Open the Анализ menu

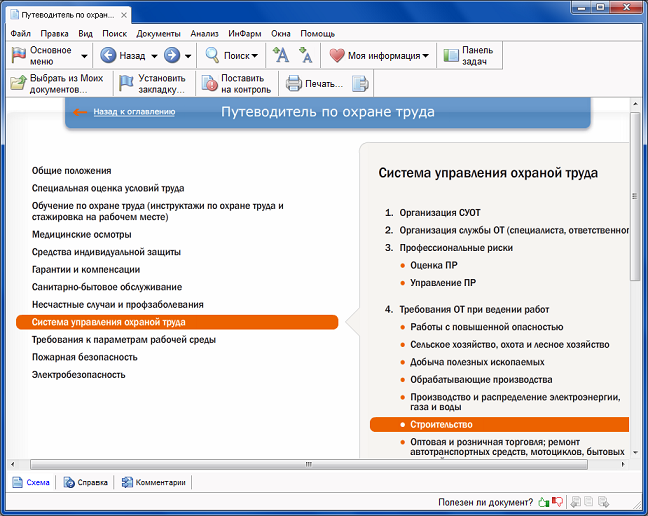coord(204,33)
